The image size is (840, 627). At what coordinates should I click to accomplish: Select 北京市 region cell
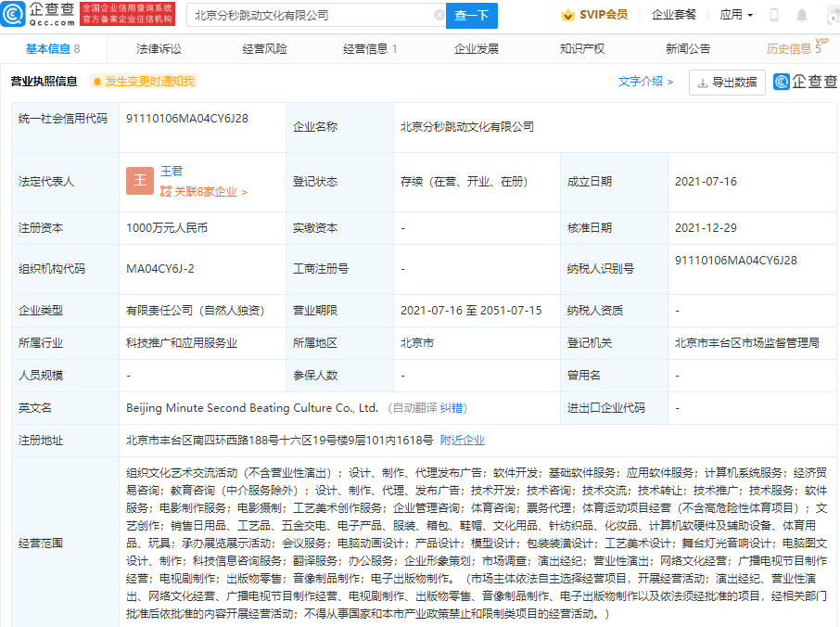coord(417,343)
